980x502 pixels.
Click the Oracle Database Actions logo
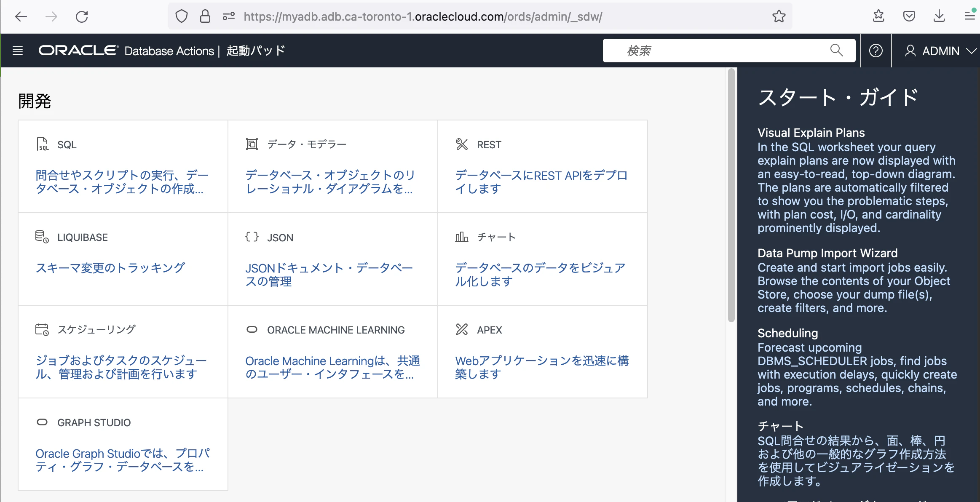pos(126,51)
